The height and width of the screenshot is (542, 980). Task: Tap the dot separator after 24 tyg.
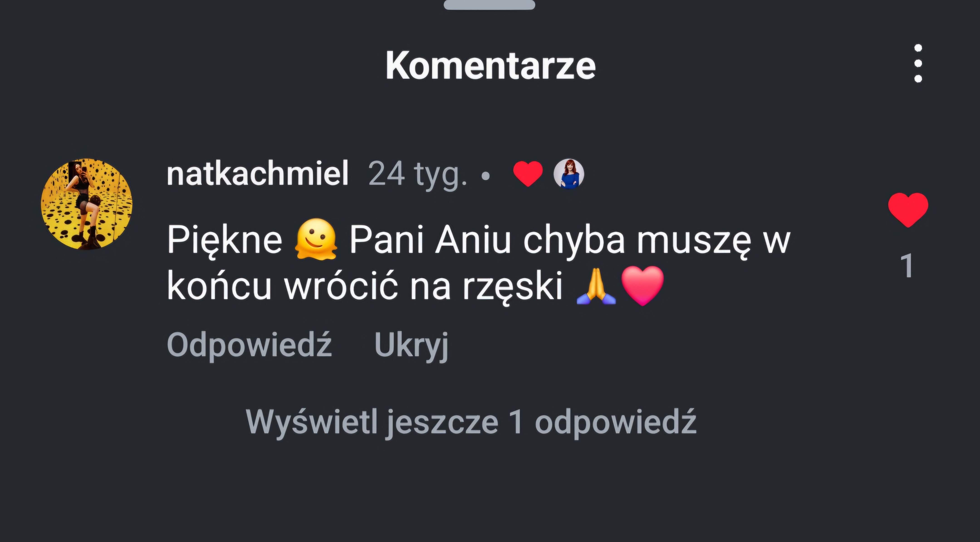(x=485, y=176)
